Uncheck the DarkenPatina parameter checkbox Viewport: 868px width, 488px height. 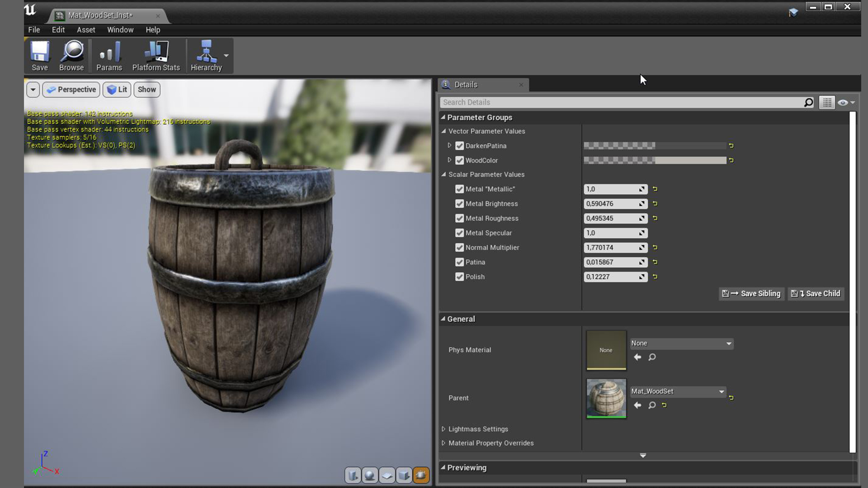[x=460, y=146]
